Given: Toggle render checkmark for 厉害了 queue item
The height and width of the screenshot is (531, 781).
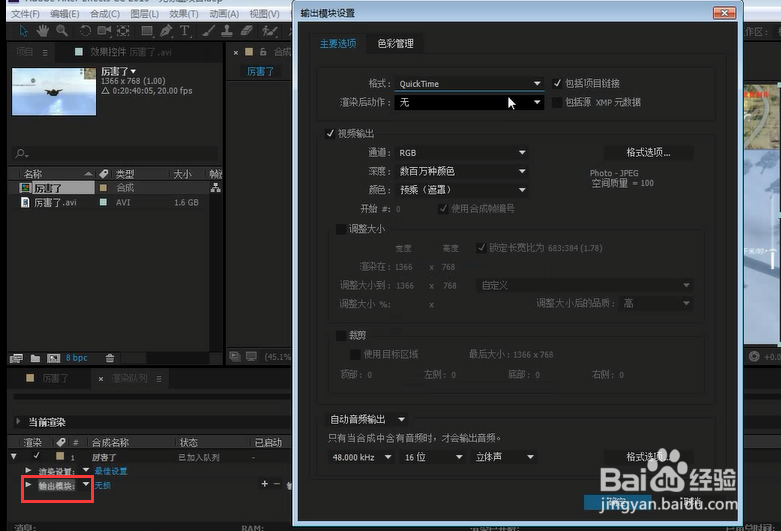Looking at the screenshot, I should click(x=36, y=456).
